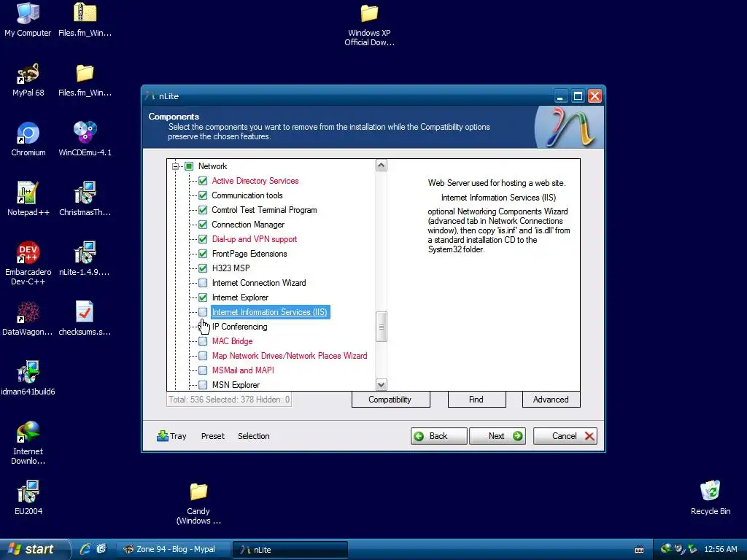Click the nLite title bar icon
Image resolution: width=747 pixels, height=560 pixels.
point(150,96)
